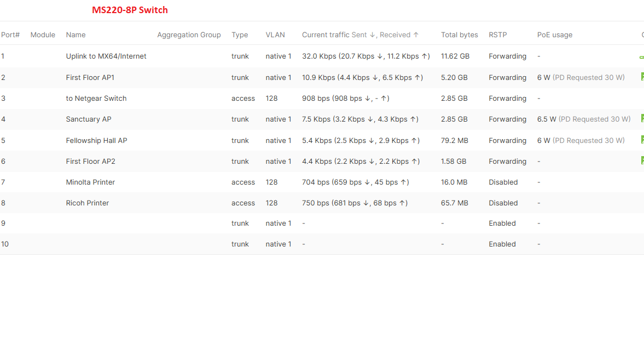
Task: Sort ports by RSTP column header
Action: 497,35
